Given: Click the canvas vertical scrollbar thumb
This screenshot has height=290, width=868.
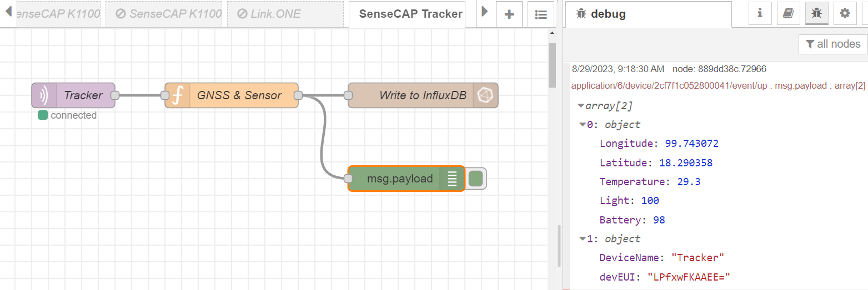Looking at the screenshot, I should click(x=551, y=65).
